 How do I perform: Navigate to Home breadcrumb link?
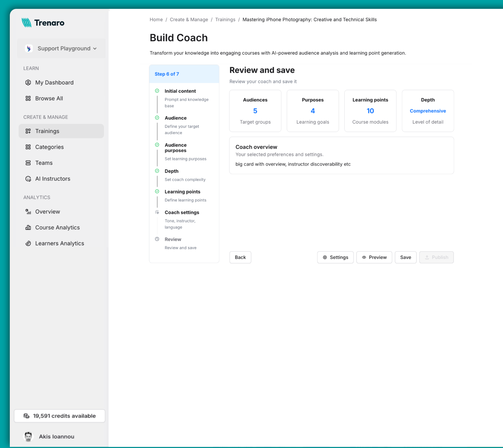click(156, 19)
